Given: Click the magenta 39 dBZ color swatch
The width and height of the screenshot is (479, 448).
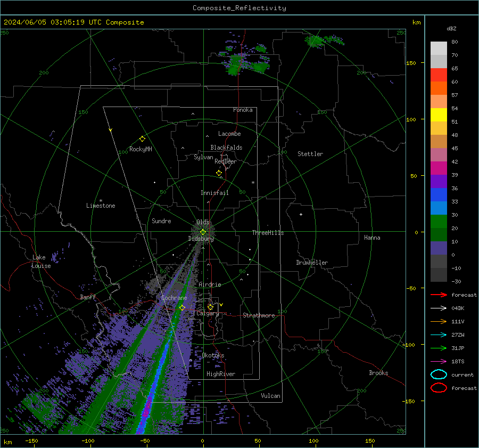Looking at the screenshot, I should [439, 168].
